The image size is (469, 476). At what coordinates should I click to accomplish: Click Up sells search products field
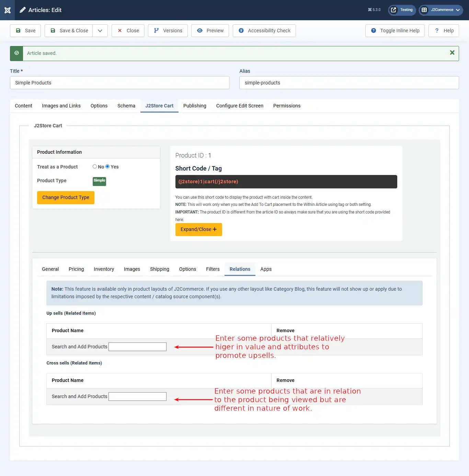(x=137, y=347)
